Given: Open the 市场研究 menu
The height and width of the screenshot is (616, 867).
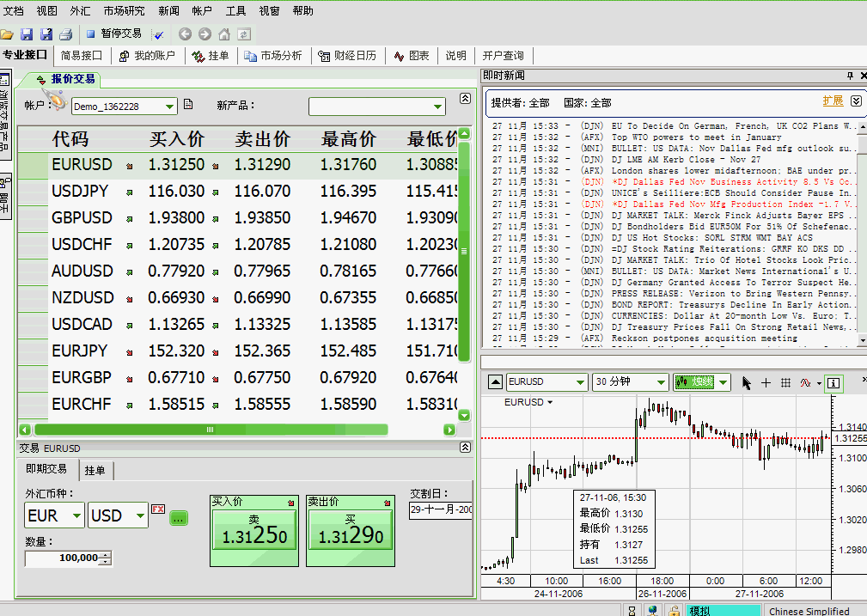Looking at the screenshot, I should click(124, 10).
